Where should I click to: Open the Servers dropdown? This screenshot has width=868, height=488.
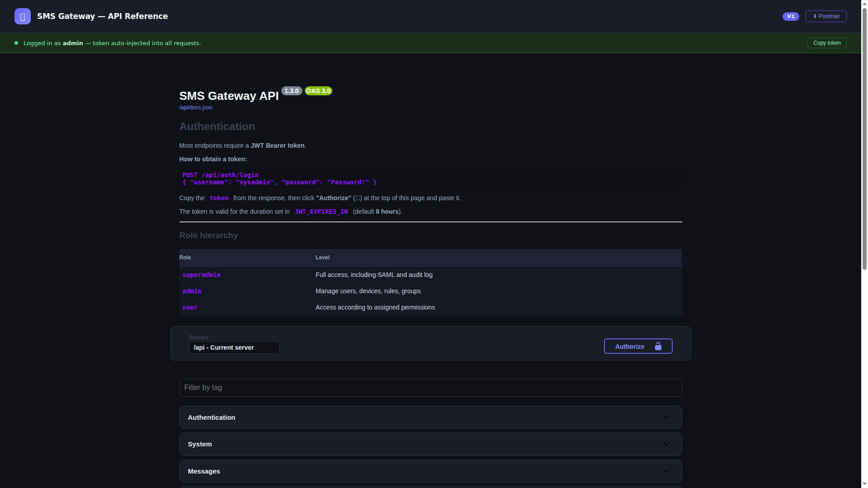click(x=234, y=347)
